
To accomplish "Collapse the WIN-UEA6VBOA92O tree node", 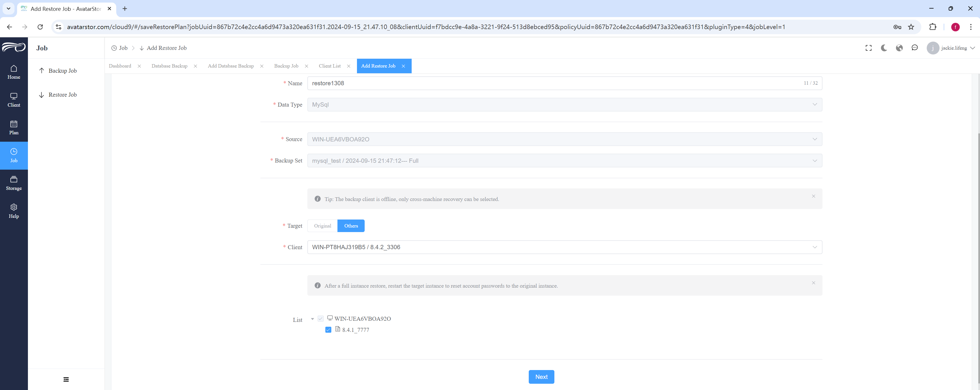I will [312, 319].
